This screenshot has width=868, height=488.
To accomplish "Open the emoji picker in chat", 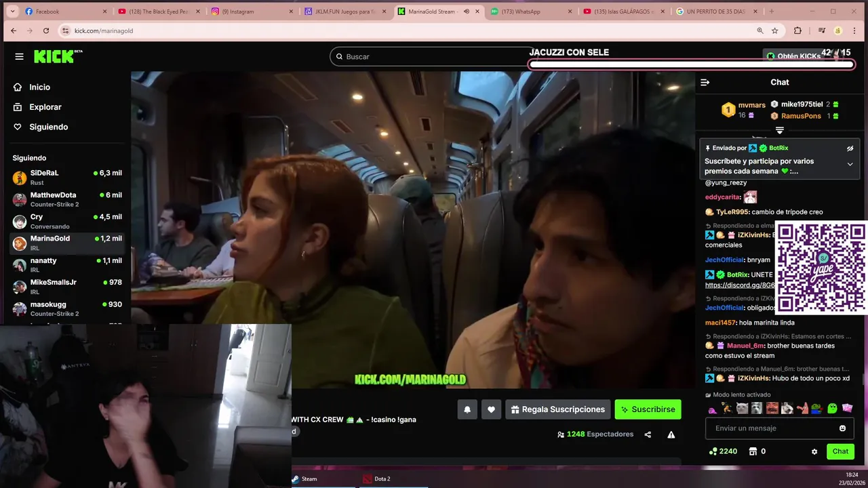I will coord(843,428).
